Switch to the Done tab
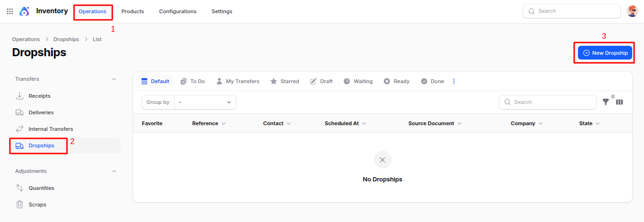This screenshot has height=222, width=644. pyautogui.click(x=433, y=81)
